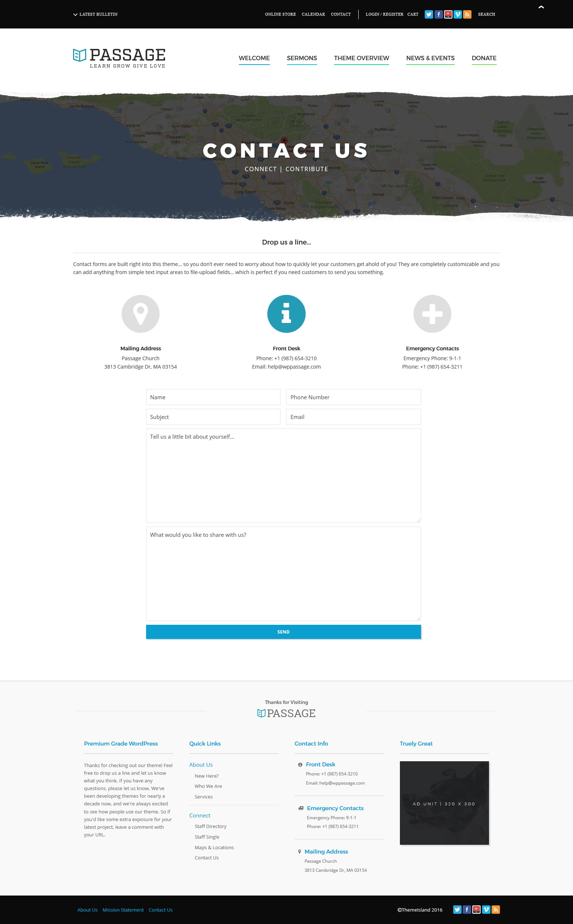Screen dimensions: 573x924
Task: Open the Vimeo icon in top bar
Action: click(458, 14)
